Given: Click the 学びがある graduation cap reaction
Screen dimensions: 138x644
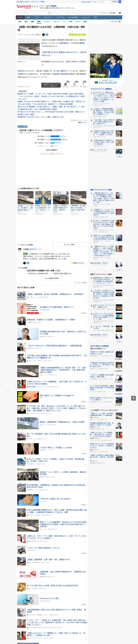Looking at the screenshot, I should [66, 85].
